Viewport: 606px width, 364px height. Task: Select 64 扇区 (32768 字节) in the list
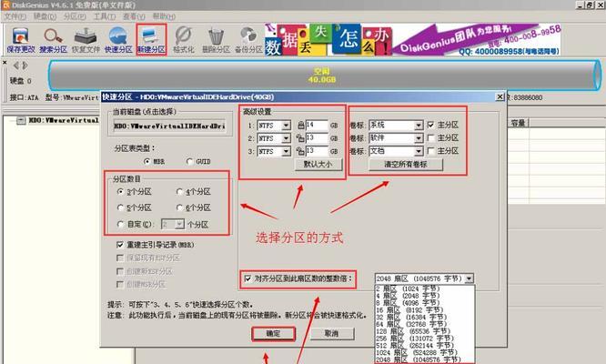(x=424, y=324)
